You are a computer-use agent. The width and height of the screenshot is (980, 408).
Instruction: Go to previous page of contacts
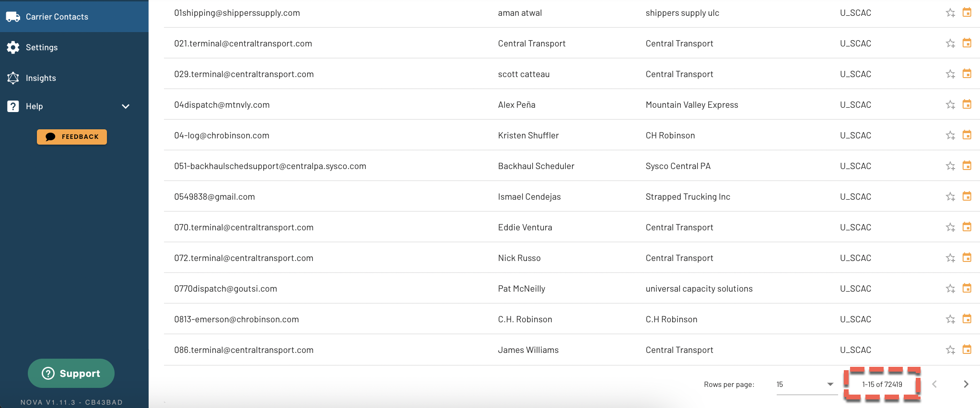[x=934, y=384]
